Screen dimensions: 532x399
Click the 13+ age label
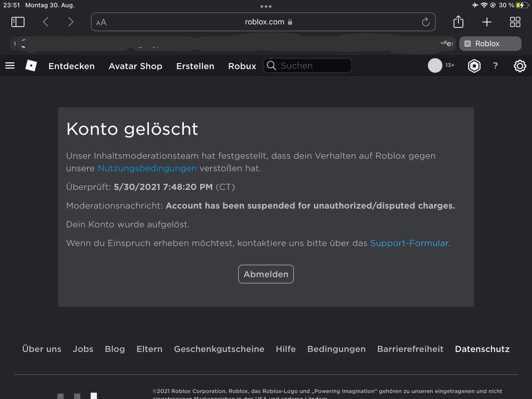tap(450, 65)
